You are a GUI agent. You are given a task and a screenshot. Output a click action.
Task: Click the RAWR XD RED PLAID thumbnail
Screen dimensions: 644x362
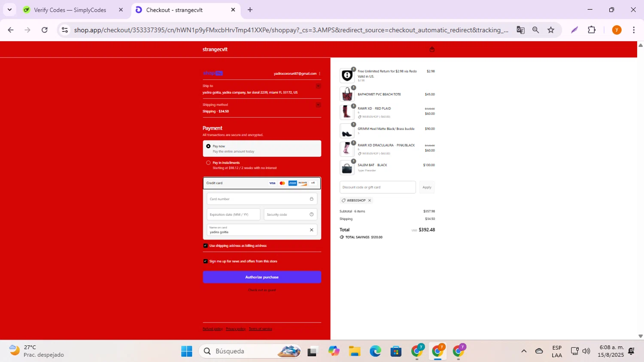[347, 113]
